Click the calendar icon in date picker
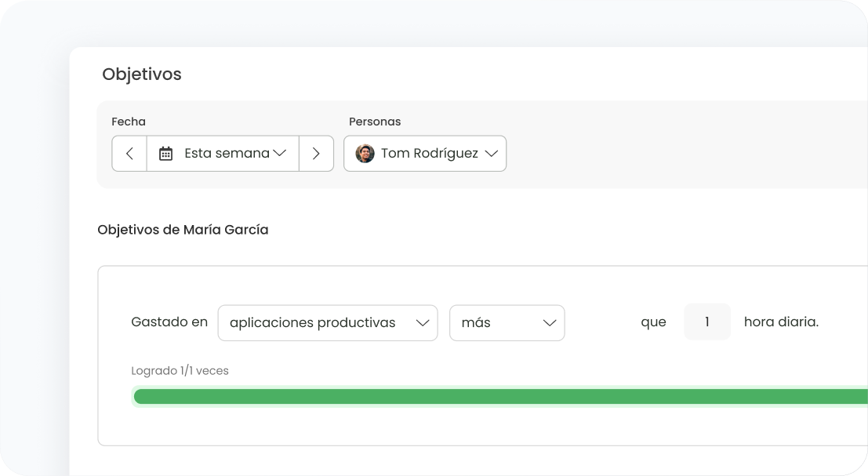This screenshot has width=868, height=476. 165,154
